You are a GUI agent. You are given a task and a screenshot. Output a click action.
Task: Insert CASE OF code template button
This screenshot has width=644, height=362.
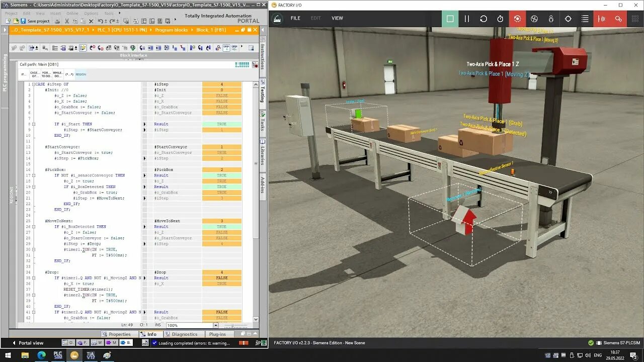(x=35, y=74)
